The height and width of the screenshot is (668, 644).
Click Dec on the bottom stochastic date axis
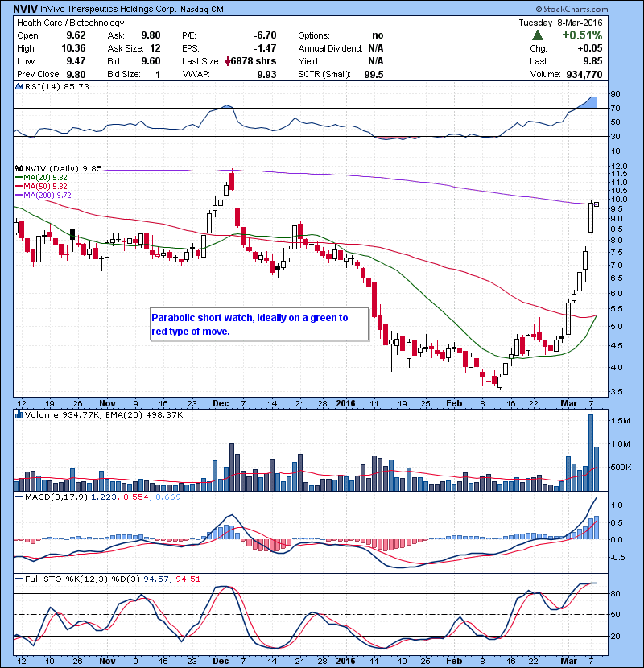coord(221,661)
